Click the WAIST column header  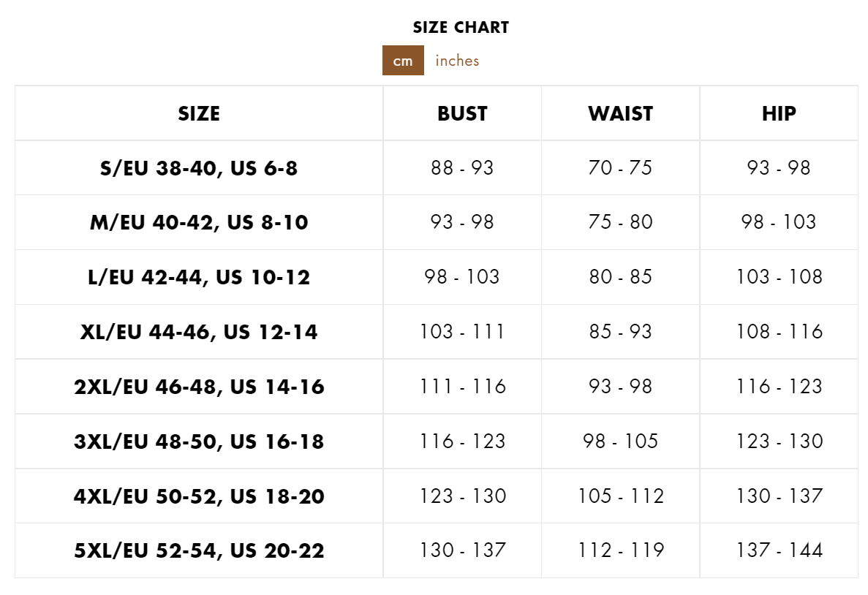[x=620, y=113]
